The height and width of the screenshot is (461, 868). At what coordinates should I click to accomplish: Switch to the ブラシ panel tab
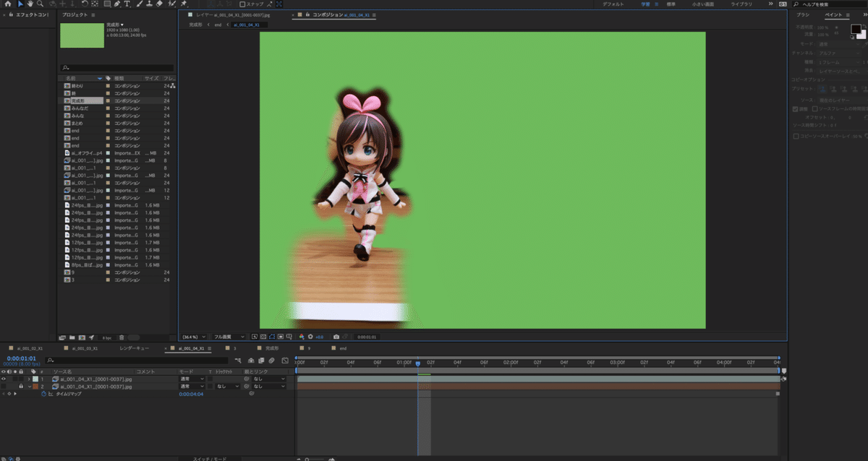pyautogui.click(x=802, y=14)
